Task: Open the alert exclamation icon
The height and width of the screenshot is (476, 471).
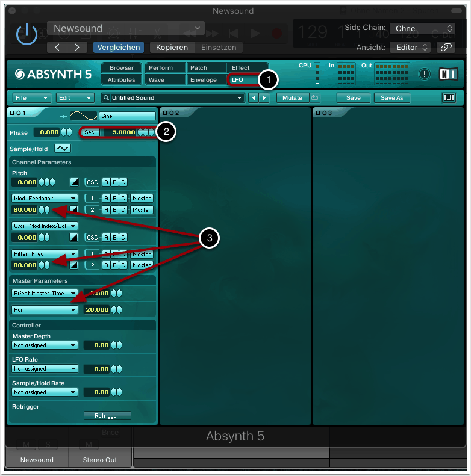Action: pos(424,74)
